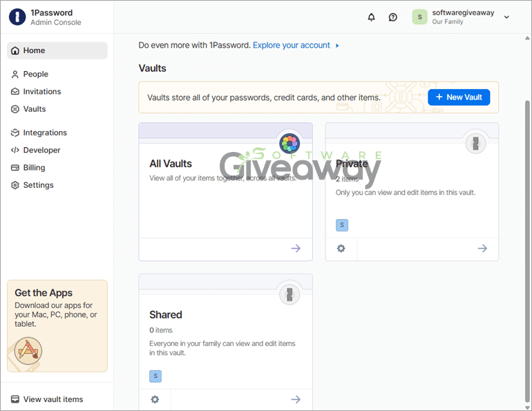
Task: Click the People person icon
Action: click(15, 75)
